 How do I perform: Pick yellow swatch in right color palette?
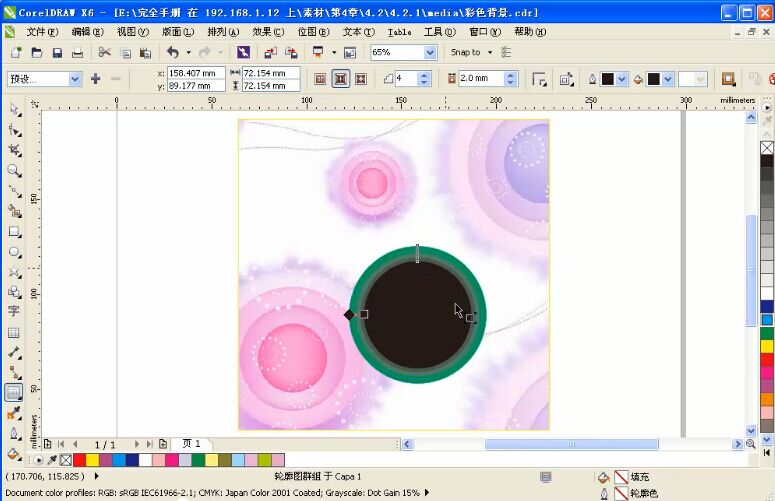[x=767, y=346]
